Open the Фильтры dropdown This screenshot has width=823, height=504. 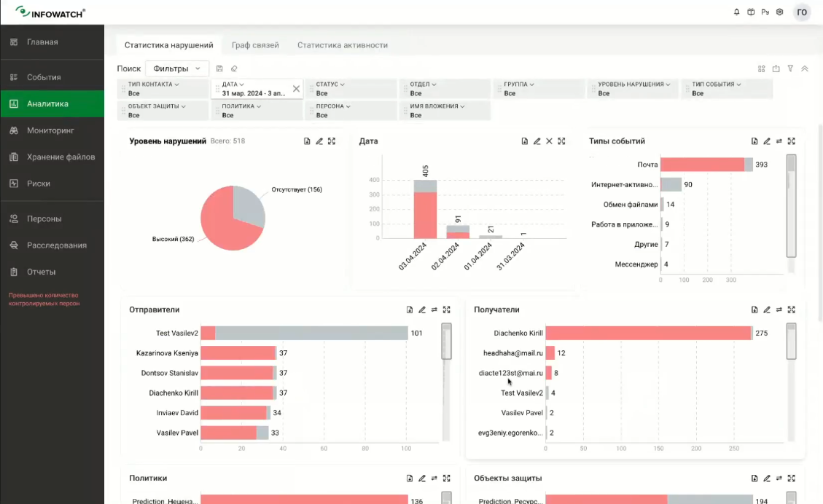(177, 68)
